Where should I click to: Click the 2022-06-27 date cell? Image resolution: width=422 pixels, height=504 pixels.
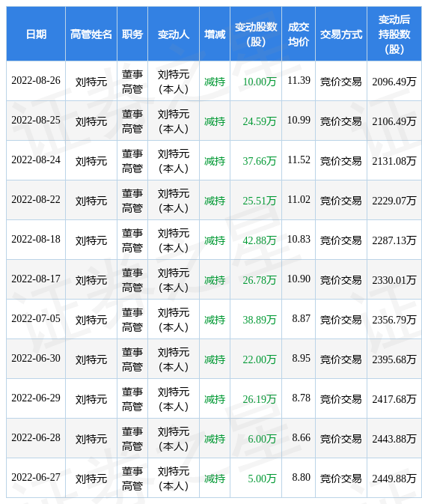[x=36, y=477]
